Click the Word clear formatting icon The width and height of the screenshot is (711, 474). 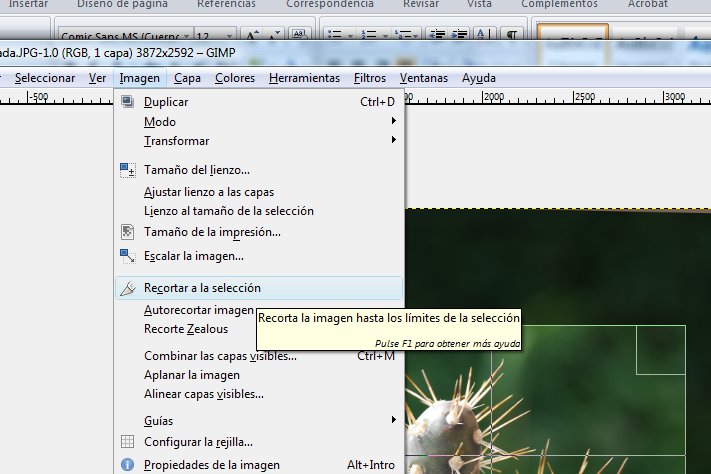[x=299, y=34]
